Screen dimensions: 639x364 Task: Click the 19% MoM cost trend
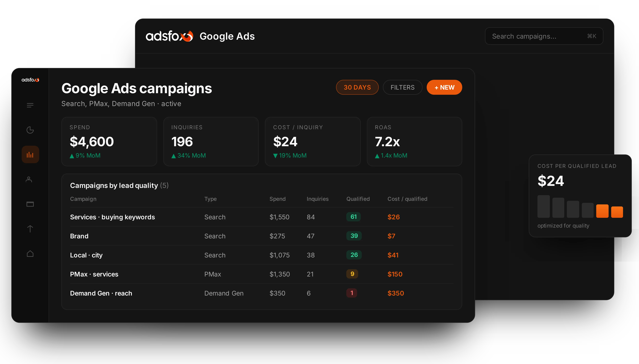tap(290, 155)
